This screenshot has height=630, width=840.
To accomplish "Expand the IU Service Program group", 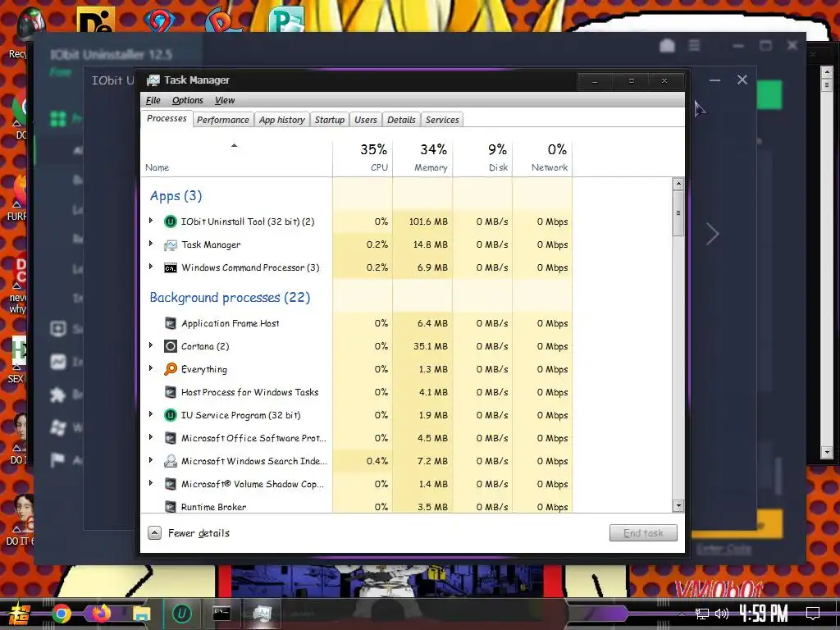I will coord(151,414).
